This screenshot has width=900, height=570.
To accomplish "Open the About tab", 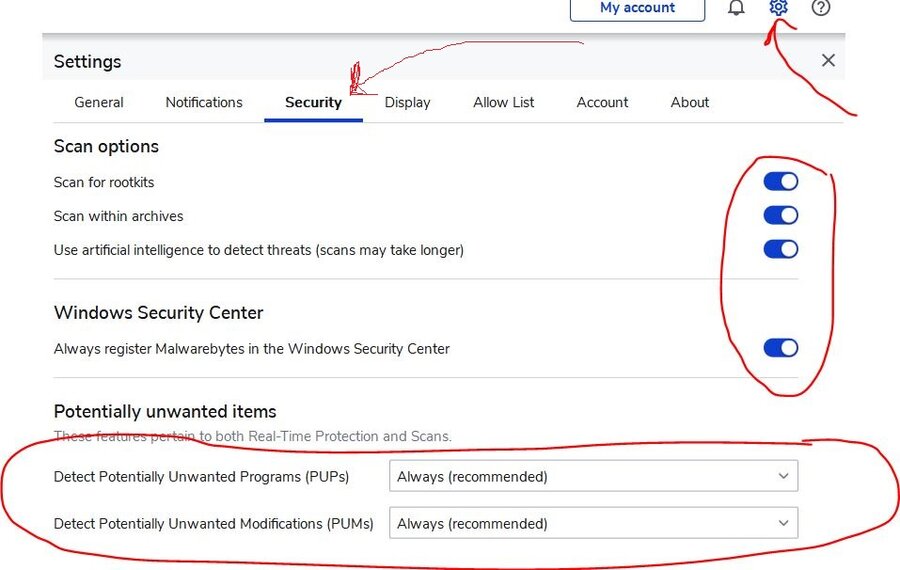I will point(690,102).
